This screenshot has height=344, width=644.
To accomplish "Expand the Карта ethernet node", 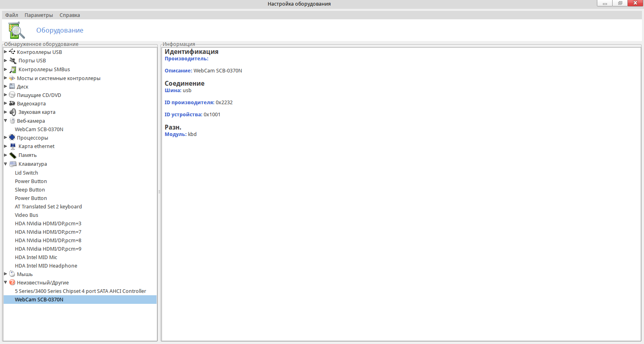I will [6, 146].
